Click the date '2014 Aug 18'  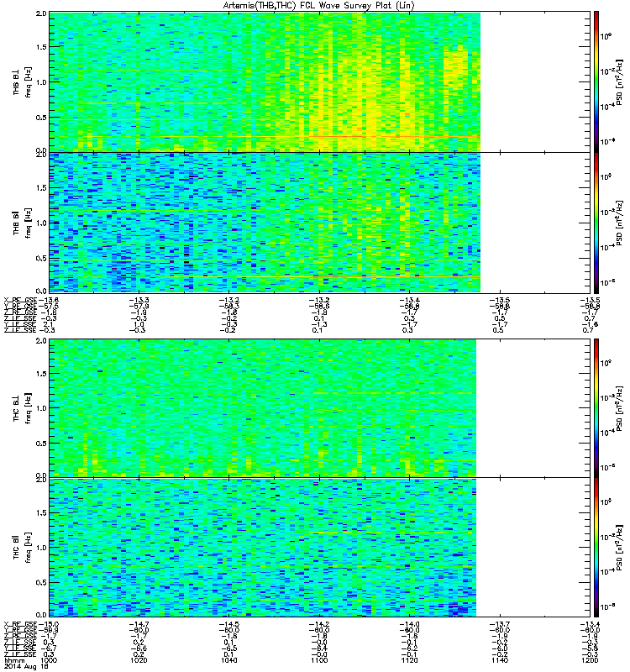click(26, 666)
